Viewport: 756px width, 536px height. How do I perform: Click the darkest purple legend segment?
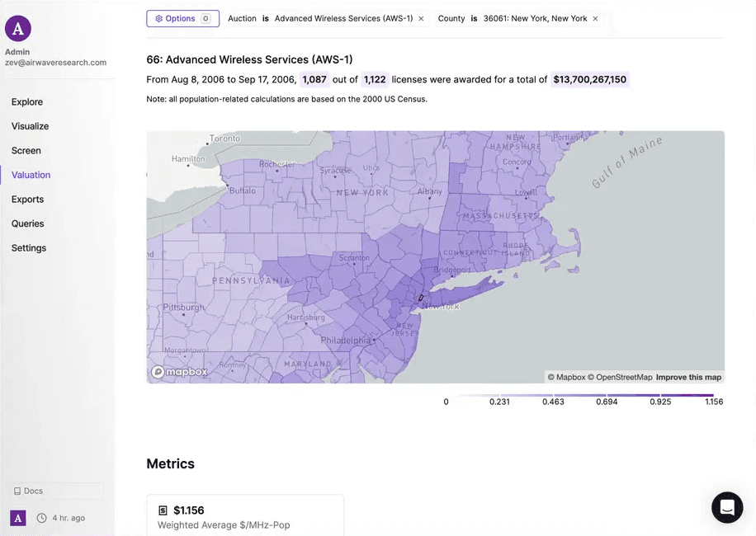687,395
